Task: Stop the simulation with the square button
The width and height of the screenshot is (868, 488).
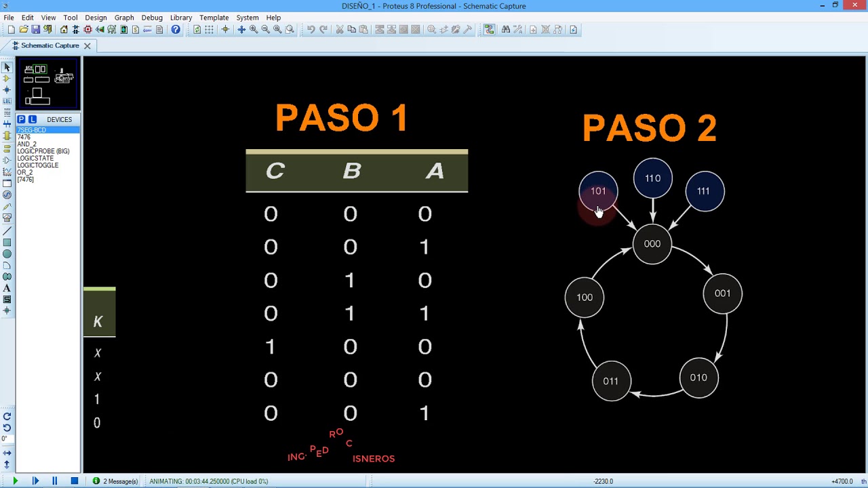Action: (x=75, y=481)
